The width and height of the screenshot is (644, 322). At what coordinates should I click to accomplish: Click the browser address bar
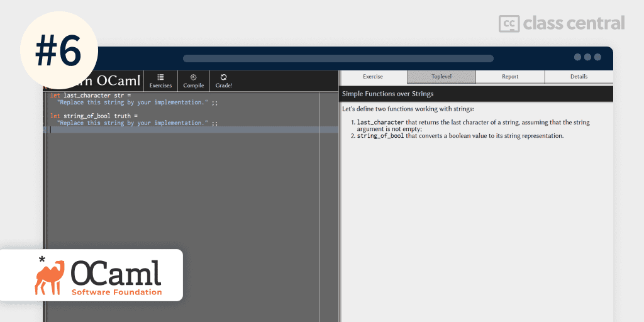[x=338, y=58]
